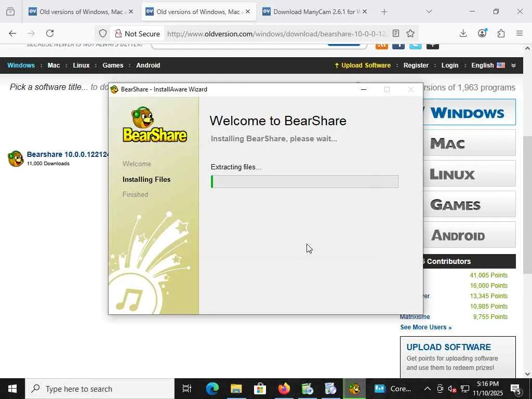Select the Finished step in installer sidebar
The height and width of the screenshot is (399, 532).
click(x=136, y=194)
